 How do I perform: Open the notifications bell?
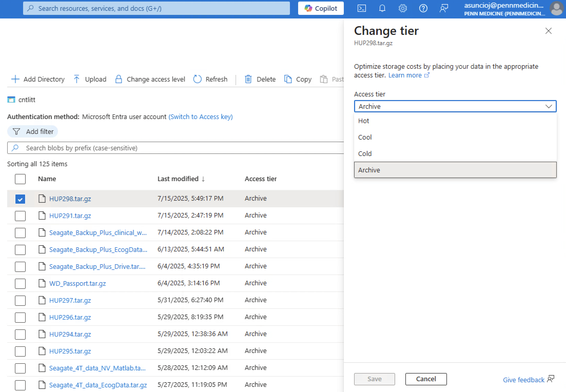(x=382, y=8)
